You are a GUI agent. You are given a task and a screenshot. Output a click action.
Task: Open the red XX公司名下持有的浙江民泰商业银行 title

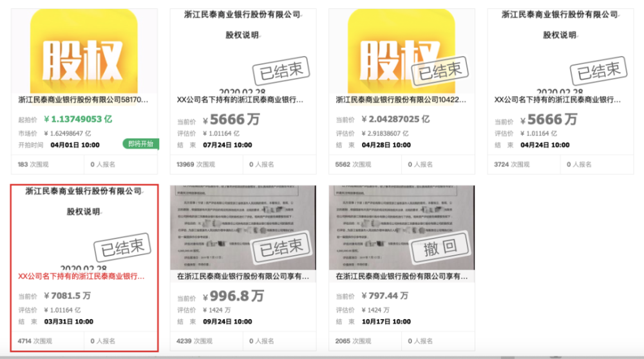point(81,277)
